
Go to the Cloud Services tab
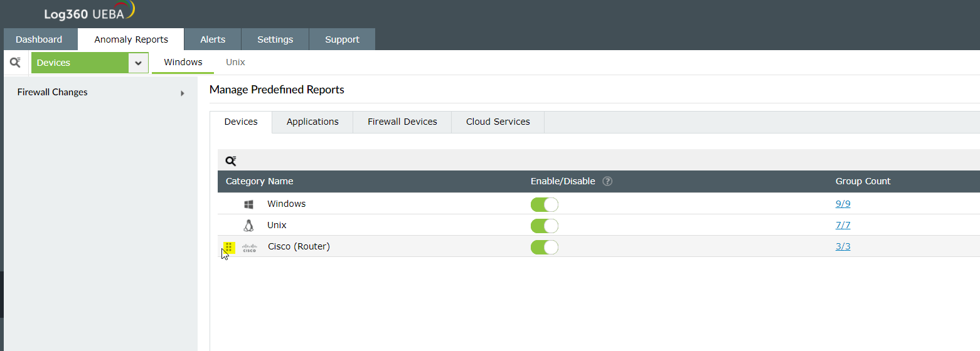(498, 122)
